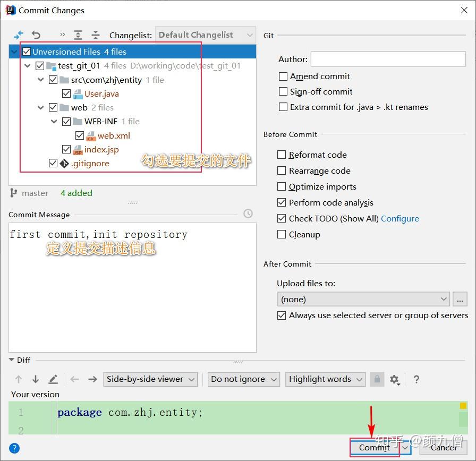476x461 pixels.
Task: Enable Optimize imports checkbox
Action: (282, 186)
